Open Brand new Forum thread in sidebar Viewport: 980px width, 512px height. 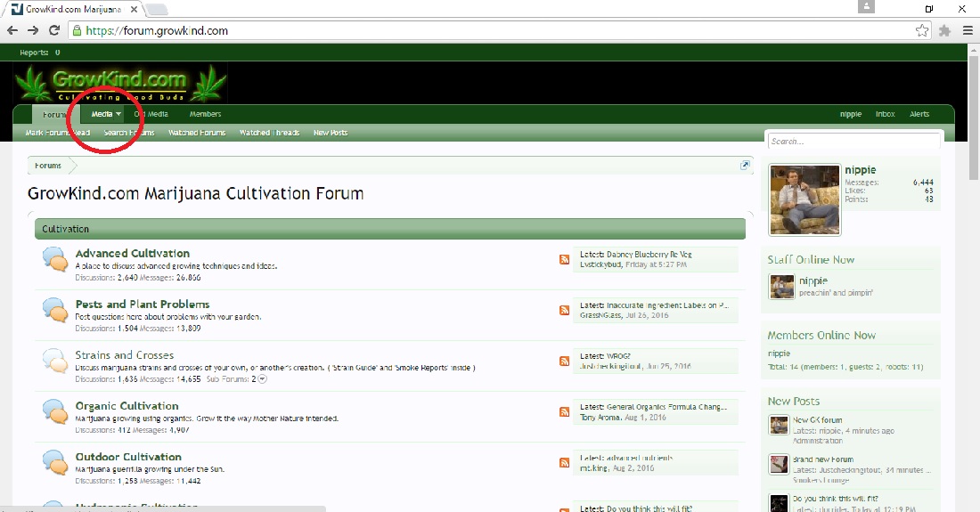[823, 459]
